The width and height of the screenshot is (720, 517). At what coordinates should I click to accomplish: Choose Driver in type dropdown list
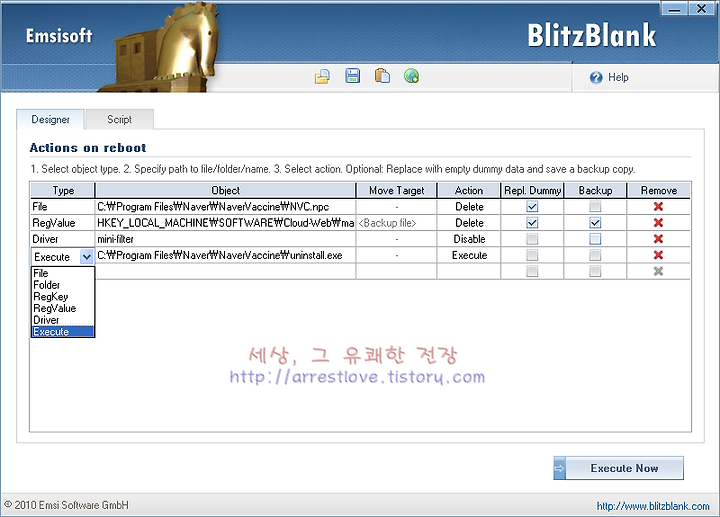(x=63, y=320)
